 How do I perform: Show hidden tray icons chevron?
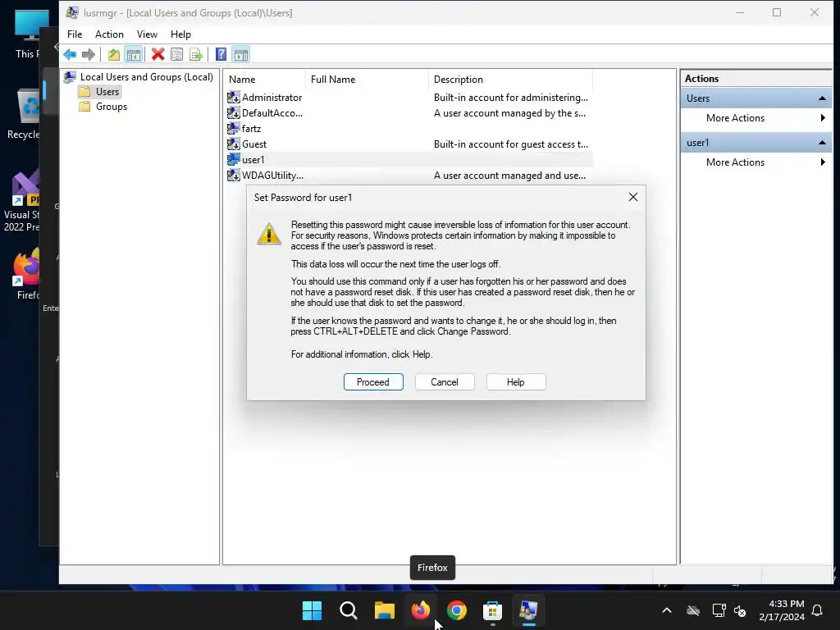pos(667,610)
